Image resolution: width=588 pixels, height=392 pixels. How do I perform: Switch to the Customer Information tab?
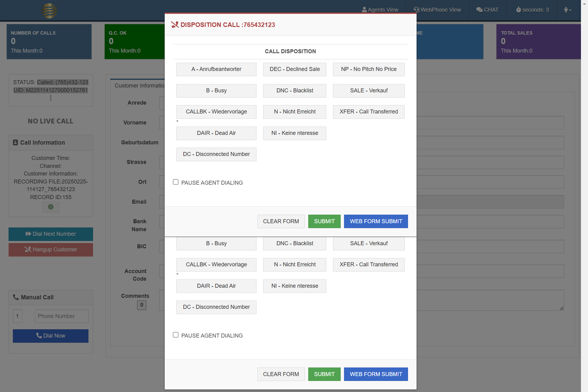point(139,85)
